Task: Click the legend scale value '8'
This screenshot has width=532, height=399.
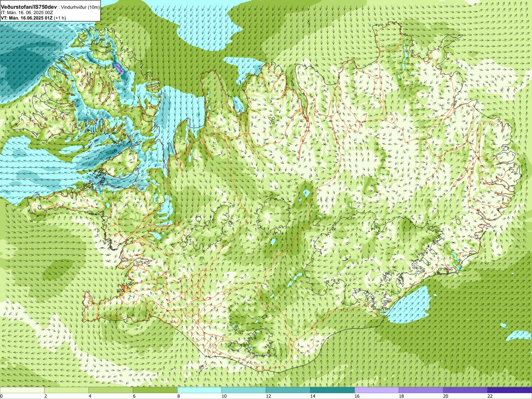Action: pyautogui.click(x=178, y=396)
